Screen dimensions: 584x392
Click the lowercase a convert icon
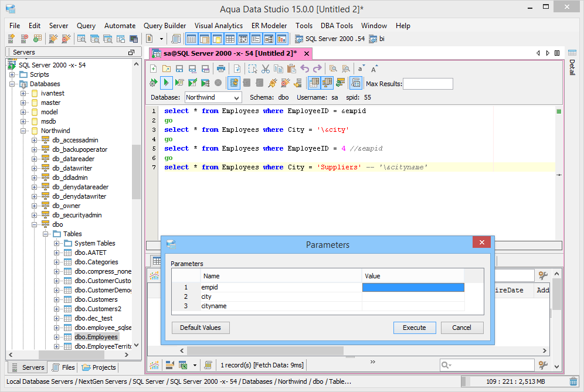click(x=361, y=69)
